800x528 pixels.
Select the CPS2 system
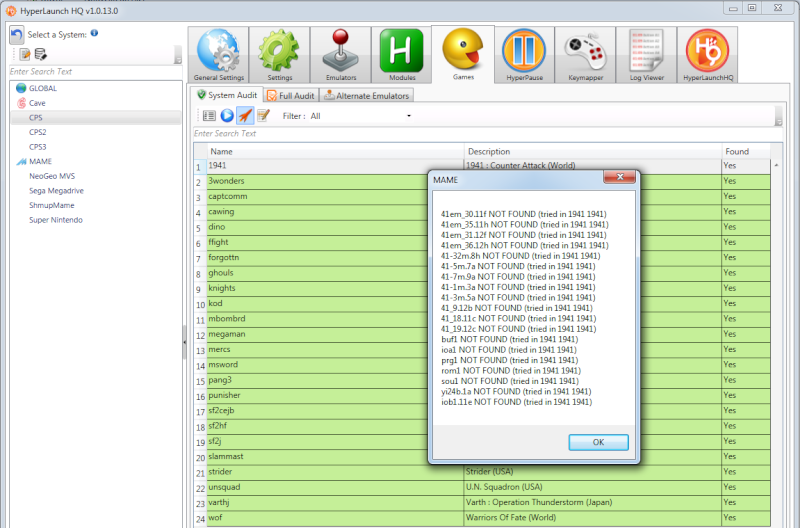point(38,132)
